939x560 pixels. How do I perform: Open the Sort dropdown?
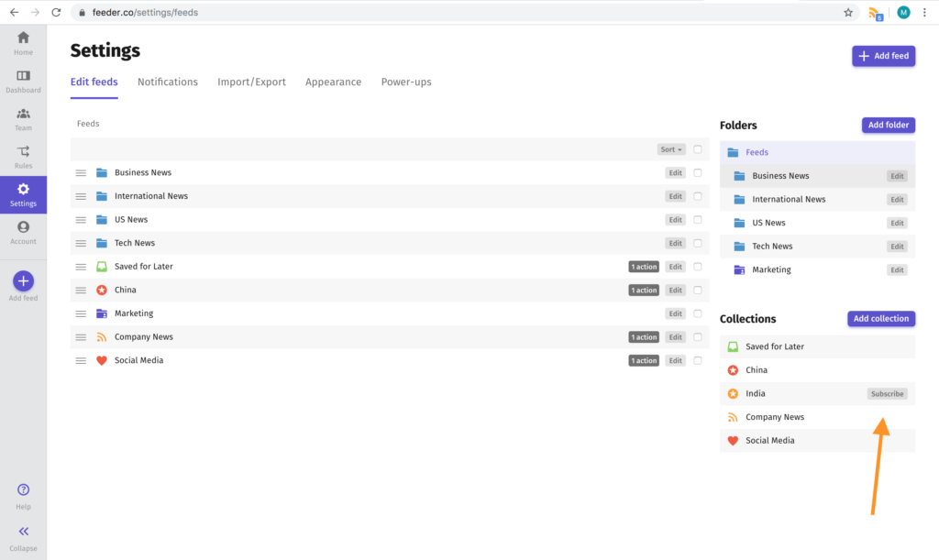point(671,149)
